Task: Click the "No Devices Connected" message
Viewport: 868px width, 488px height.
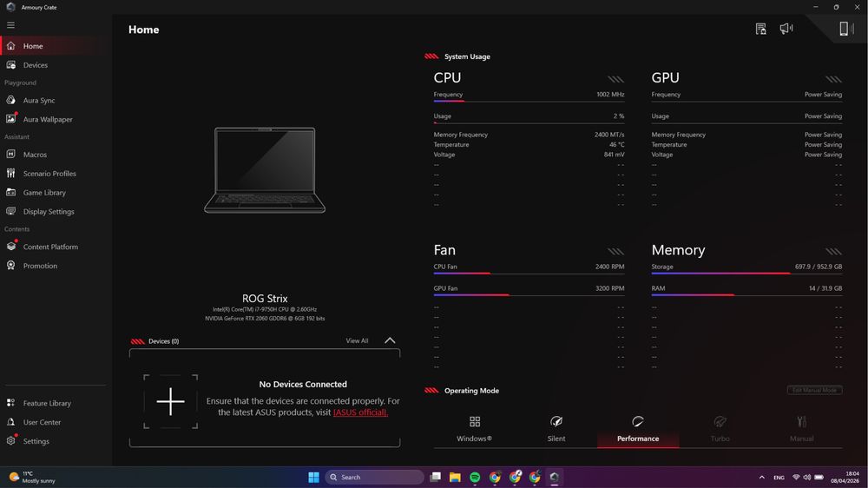Action: pyautogui.click(x=303, y=384)
